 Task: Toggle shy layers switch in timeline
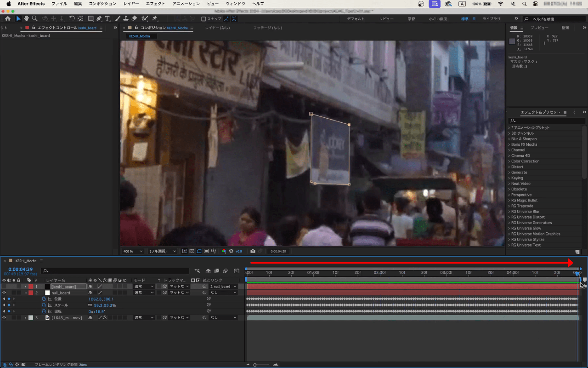tap(208, 271)
